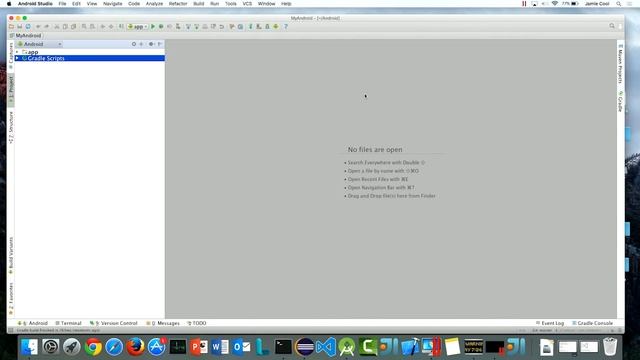Toggle the Build Variants side tab

[x=11, y=255]
